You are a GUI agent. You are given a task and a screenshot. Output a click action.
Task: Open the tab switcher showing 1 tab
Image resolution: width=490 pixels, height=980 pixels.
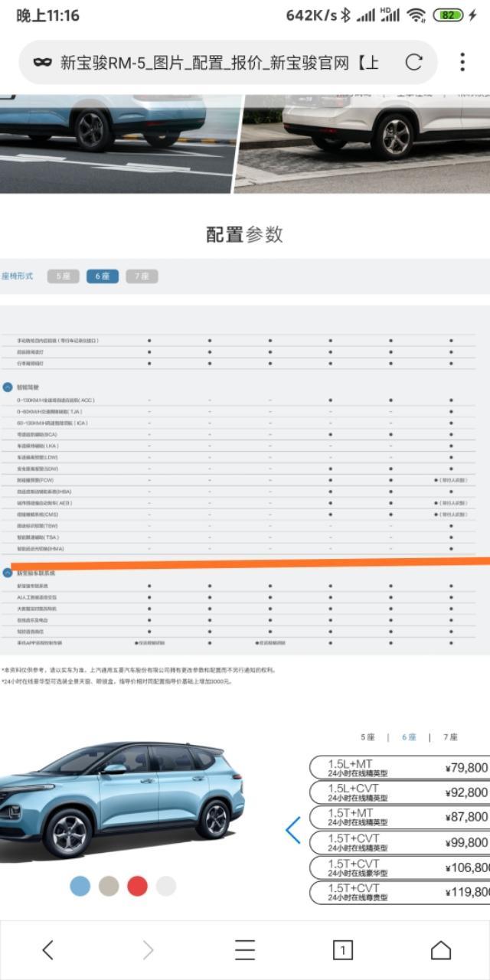click(x=342, y=950)
